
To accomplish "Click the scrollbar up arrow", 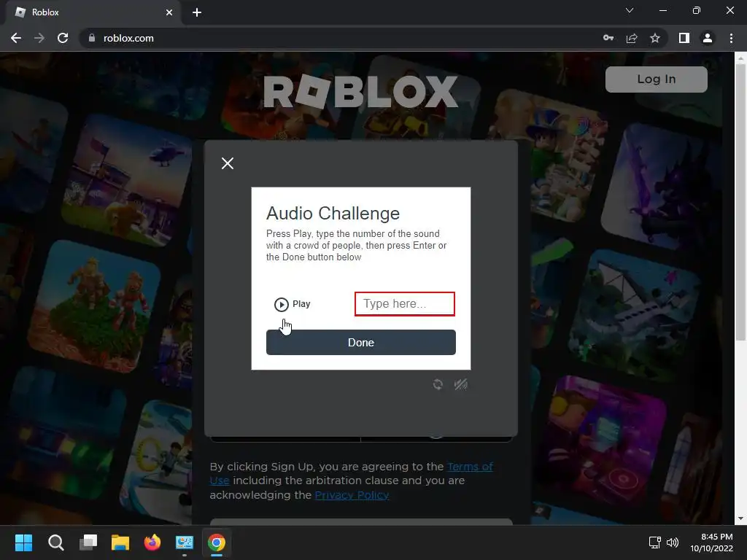I will (x=740, y=58).
